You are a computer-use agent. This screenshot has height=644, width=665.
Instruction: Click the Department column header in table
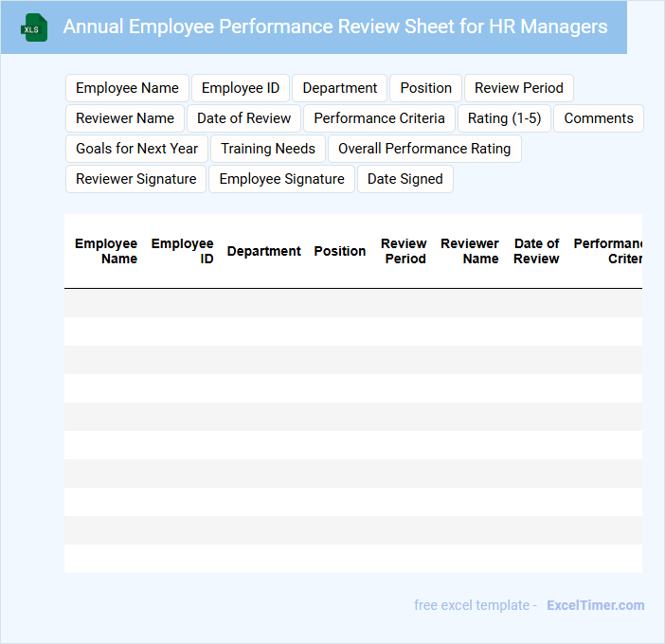click(263, 251)
